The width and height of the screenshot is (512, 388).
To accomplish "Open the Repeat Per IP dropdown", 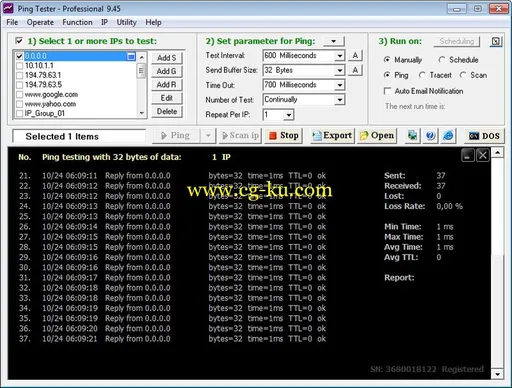I will [289, 115].
